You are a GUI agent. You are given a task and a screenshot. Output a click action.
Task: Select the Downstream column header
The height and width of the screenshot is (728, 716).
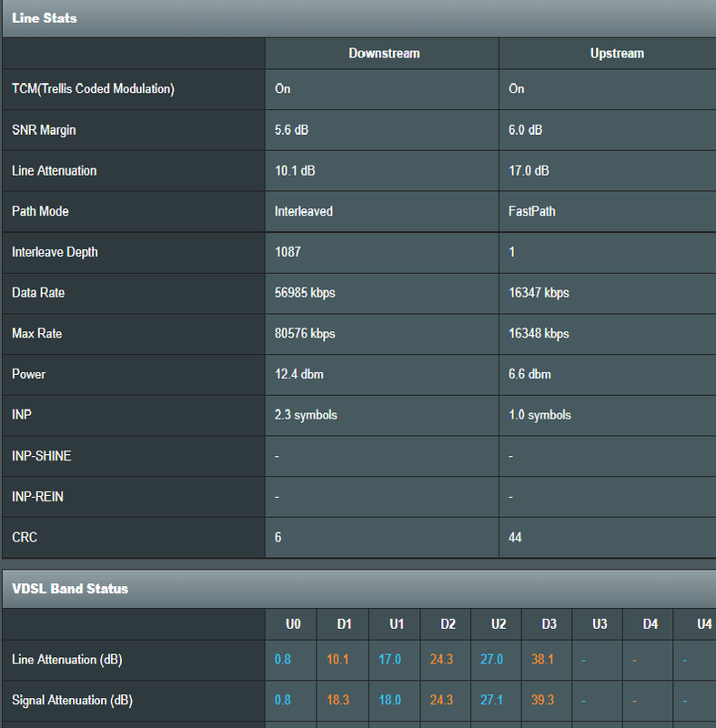point(384,54)
